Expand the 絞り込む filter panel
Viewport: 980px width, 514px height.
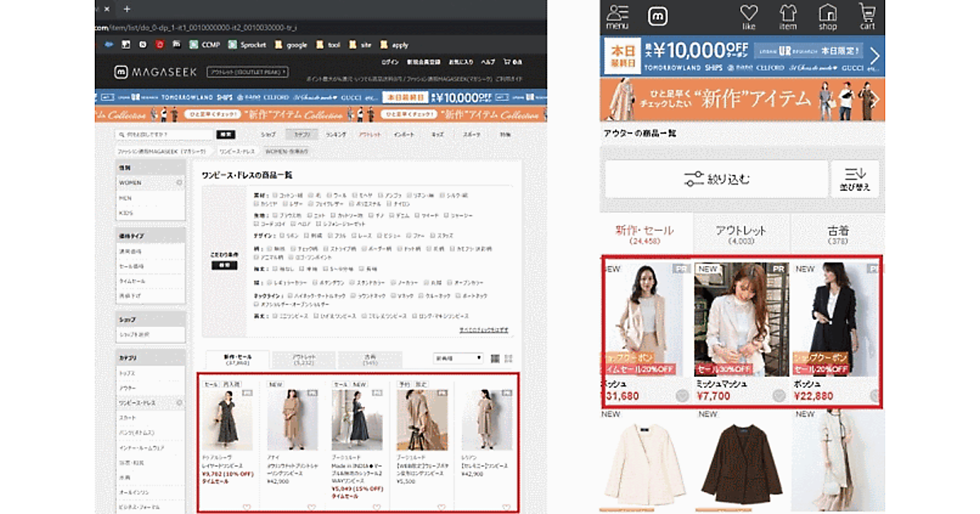click(x=716, y=179)
